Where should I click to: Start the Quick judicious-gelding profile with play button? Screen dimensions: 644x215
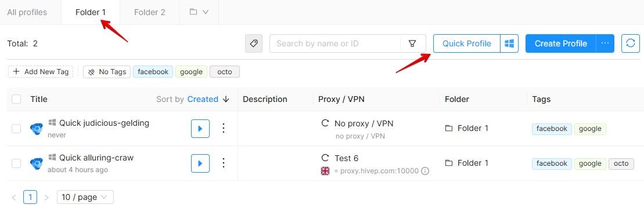coord(200,129)
